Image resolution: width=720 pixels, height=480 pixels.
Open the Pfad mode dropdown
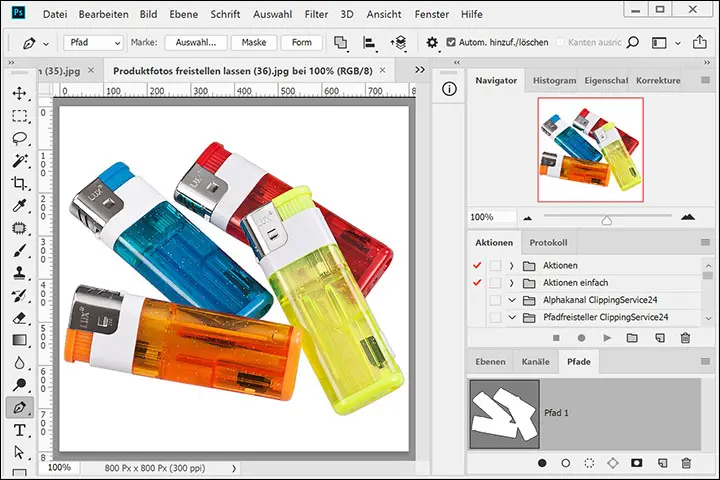tap(93, 43)
